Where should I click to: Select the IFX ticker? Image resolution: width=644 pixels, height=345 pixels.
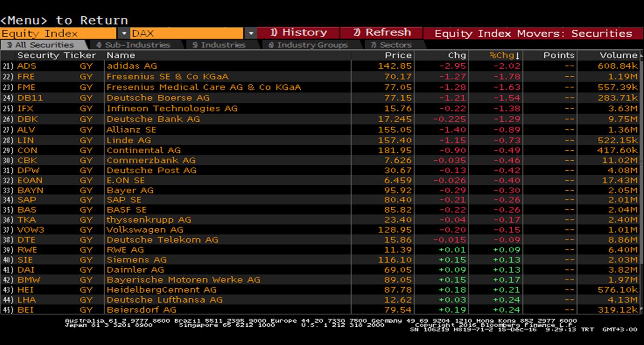[x=25, y=109]
